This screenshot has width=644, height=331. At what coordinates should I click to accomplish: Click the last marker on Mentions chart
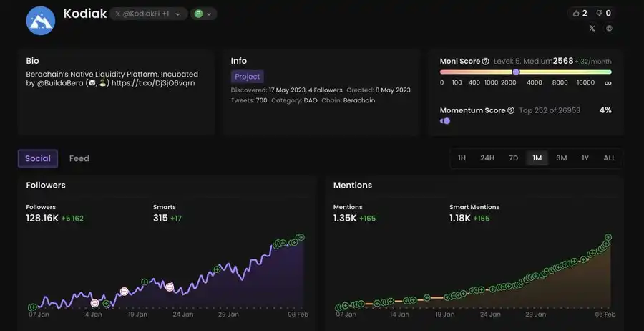tap(608, 237)
